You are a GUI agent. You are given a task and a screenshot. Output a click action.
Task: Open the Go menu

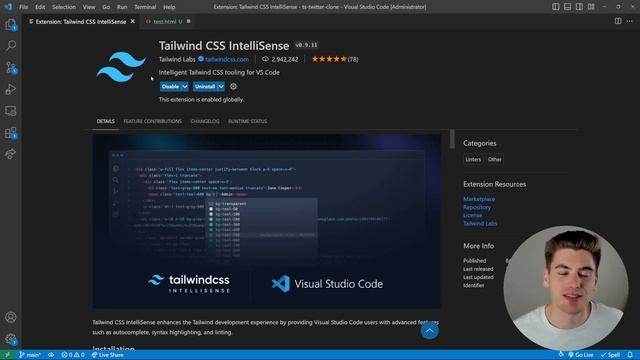(106, 7)
